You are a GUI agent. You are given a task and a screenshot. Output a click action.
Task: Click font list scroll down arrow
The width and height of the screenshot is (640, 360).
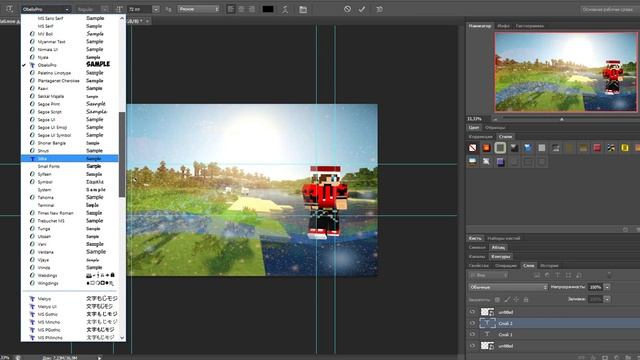click(x=122, y=338)
